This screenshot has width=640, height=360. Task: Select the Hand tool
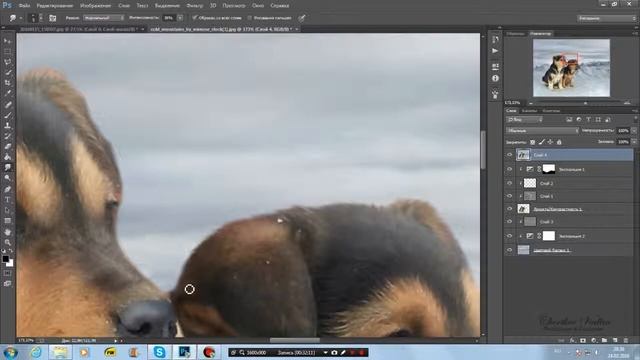7,232
